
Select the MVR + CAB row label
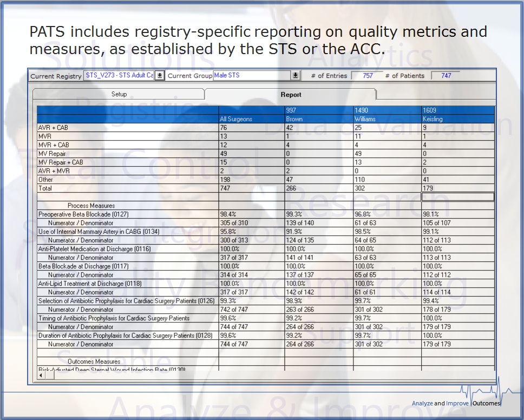point(128,145)
